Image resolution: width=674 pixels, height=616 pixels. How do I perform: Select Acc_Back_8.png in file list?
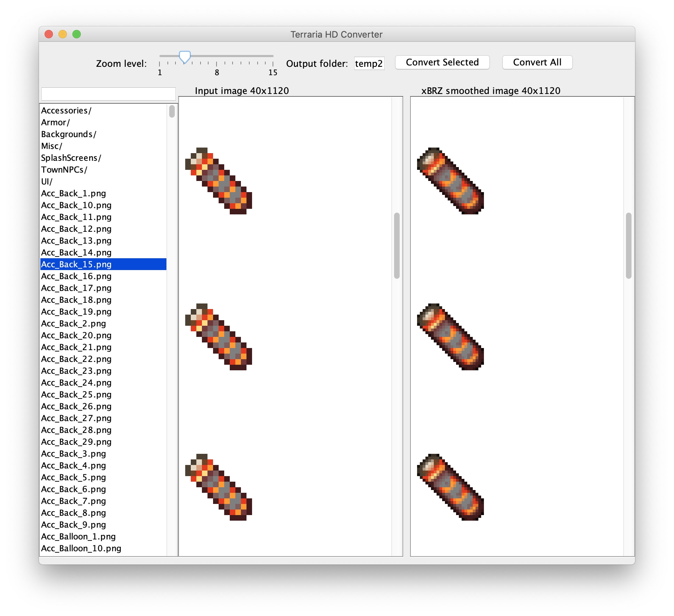point(103,513)
